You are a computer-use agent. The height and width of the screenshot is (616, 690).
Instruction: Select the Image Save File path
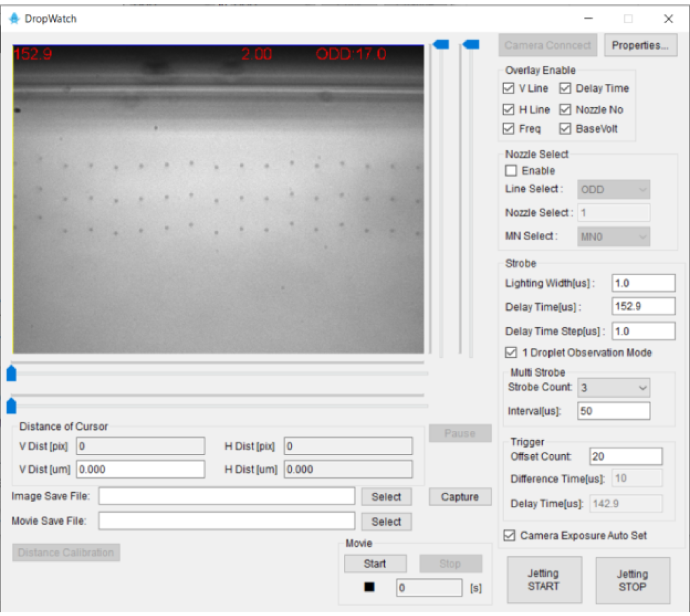(x=386, y=497)
